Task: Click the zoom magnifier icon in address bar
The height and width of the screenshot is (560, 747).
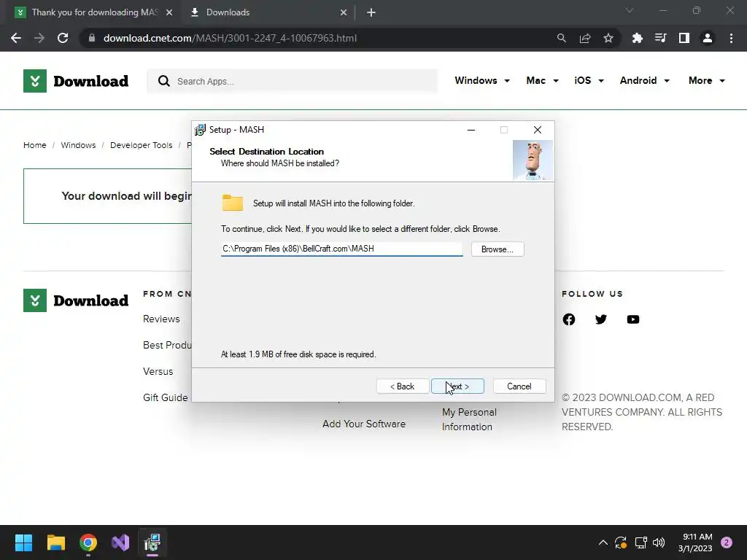Action: coord(562,38)
